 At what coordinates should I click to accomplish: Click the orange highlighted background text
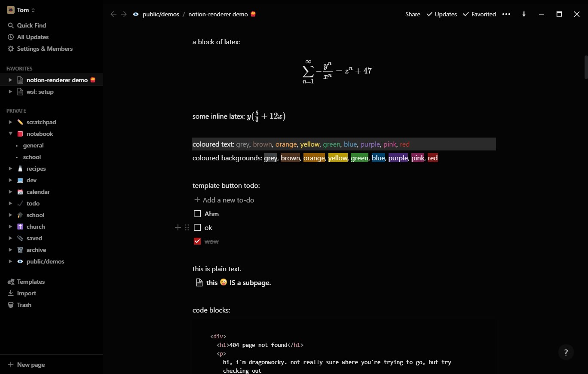point(314,158)
